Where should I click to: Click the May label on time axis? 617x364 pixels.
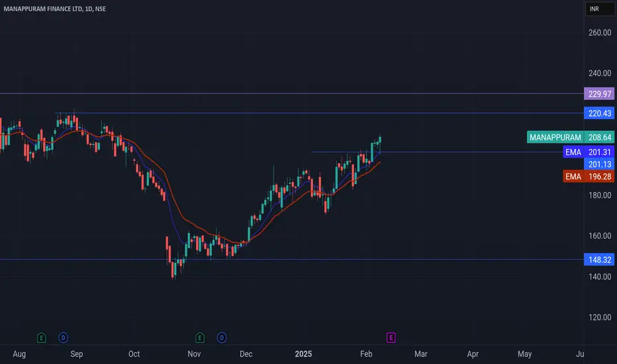point(524,354)
